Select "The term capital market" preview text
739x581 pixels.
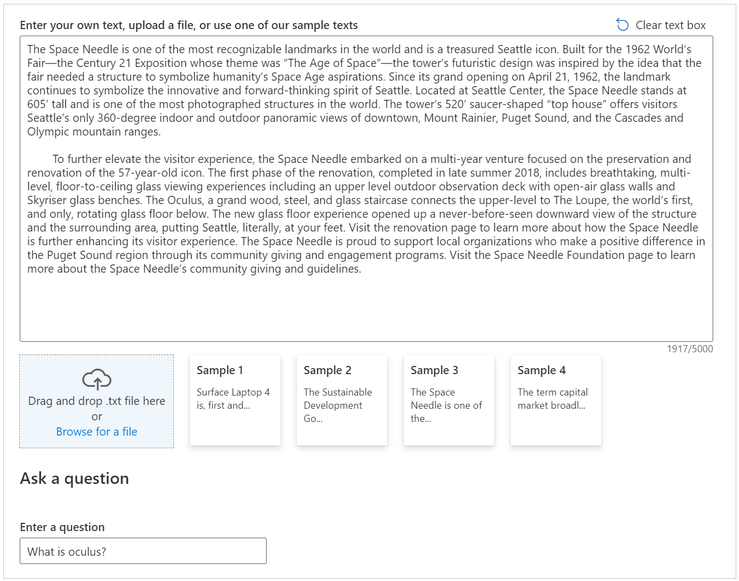coord(552,399)
